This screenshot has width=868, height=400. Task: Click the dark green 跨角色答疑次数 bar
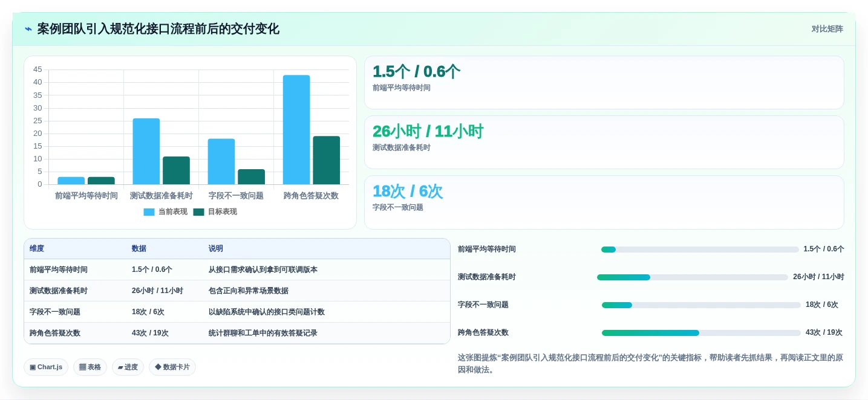tap(326, 160)
